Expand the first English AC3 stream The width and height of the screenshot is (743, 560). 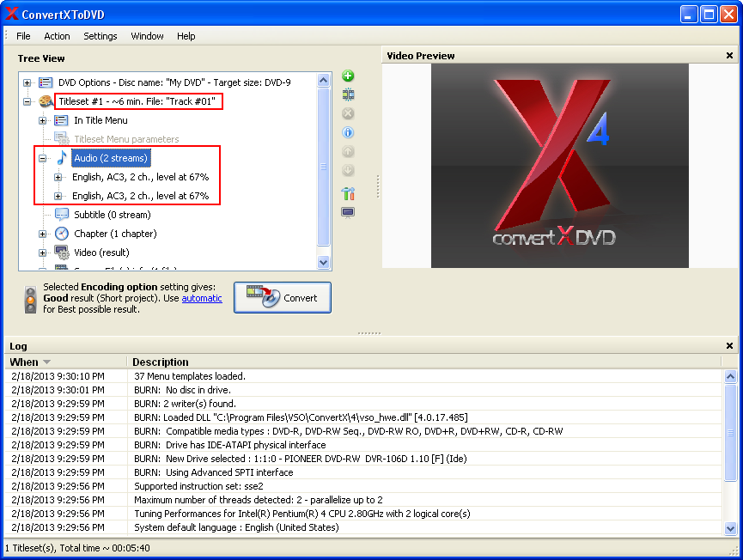pos(58,178)
